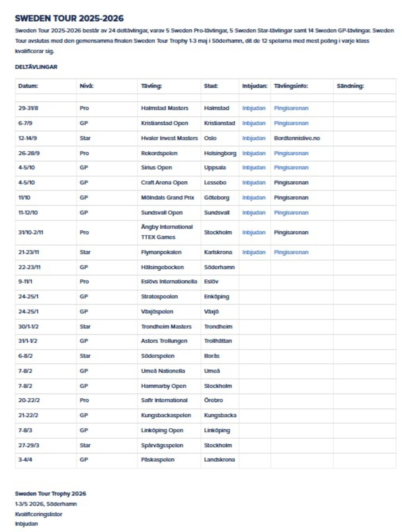Open Pingisarenan link for Rekordspelen Helsingborg
The image size is (402, 532).
click(291, 153)
